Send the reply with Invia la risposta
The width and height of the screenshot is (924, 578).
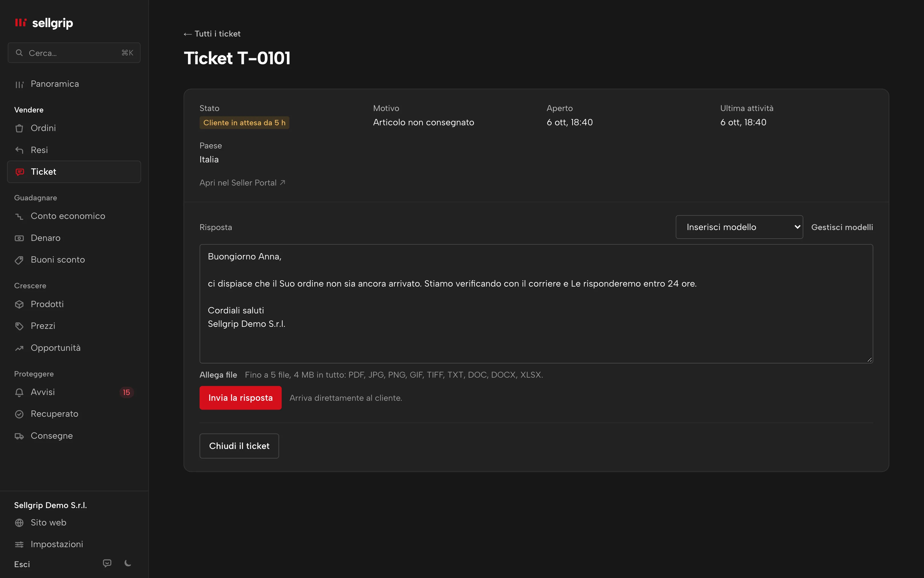240,398
